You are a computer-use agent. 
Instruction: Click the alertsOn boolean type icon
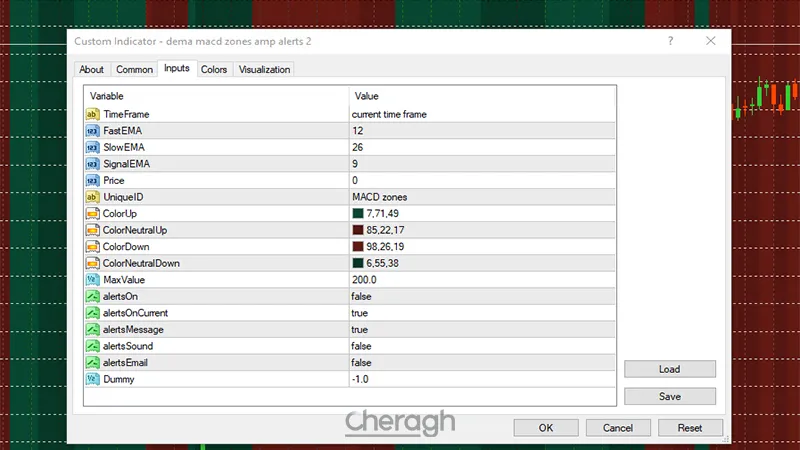coord(92,297)
